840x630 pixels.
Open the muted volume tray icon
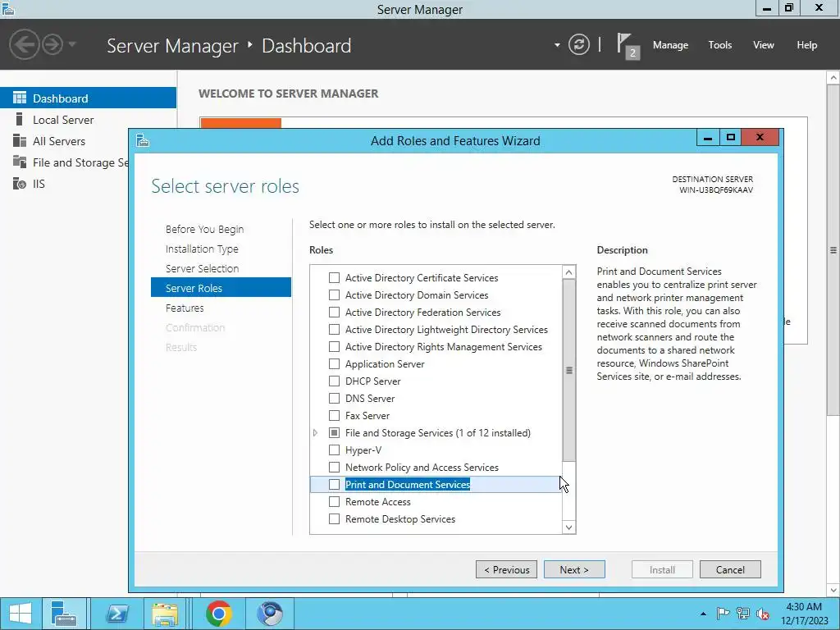click(763, 614)
